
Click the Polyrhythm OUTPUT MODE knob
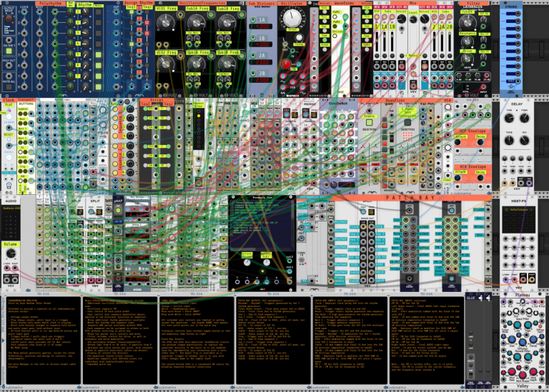point(9,18)
